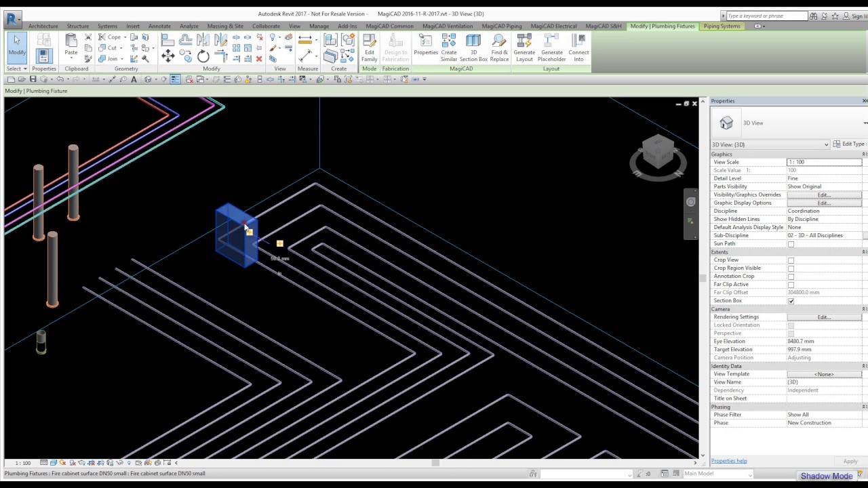Open the Revit application menu button
The height and width of the screenshot is (488, 868).
coord(12,18)
